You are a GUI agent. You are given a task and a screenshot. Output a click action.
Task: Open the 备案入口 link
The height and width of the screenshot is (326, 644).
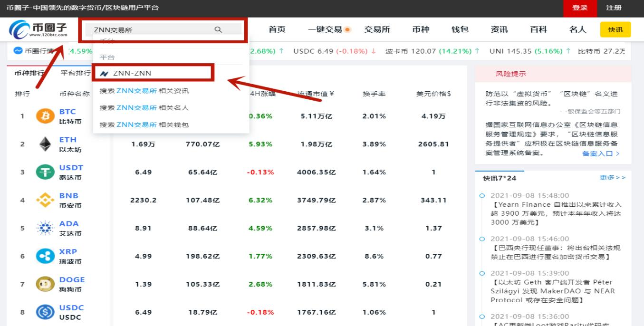(601, 154)
